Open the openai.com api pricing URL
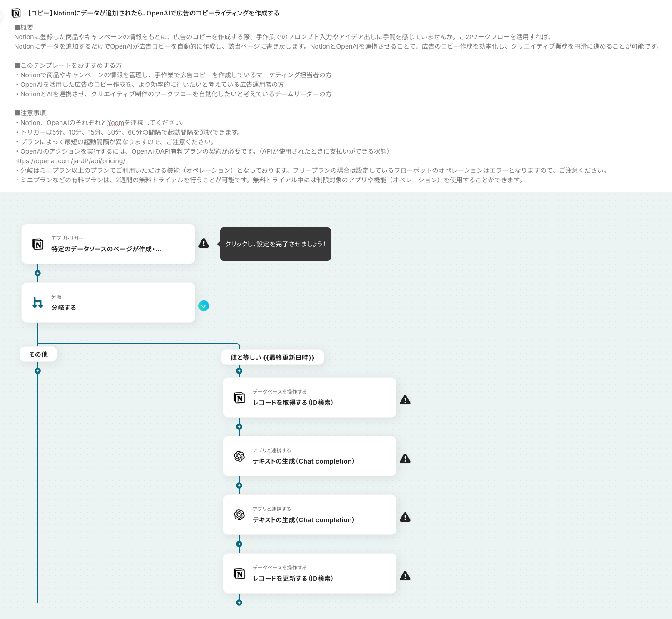This screenshot has height=619, width=672. pyautogui.click(x=70, y=161)
